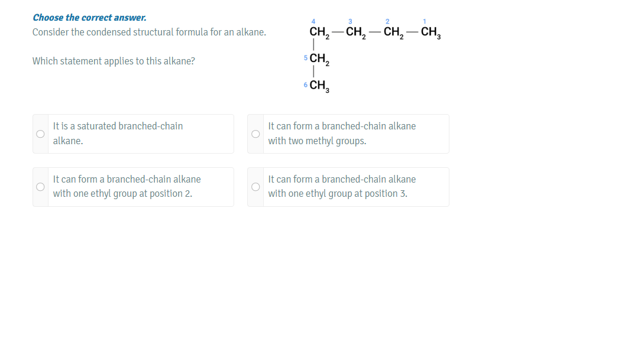The width and height of the screenshot is (644, 351).
Task: Pick the radio button for ethyl group at position 2
Action: click(x=40, y=187)
